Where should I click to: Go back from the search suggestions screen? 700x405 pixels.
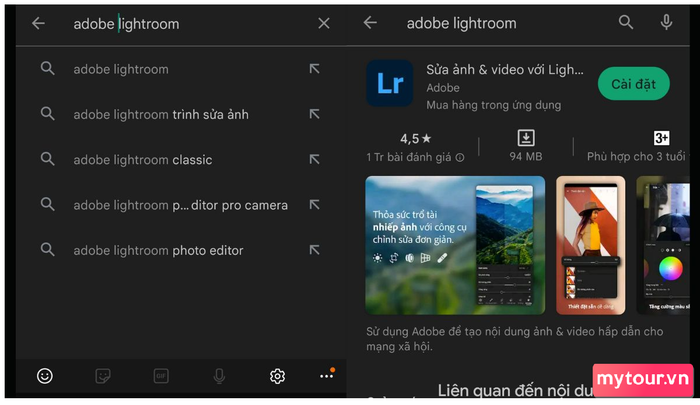[x=38, y=23]
